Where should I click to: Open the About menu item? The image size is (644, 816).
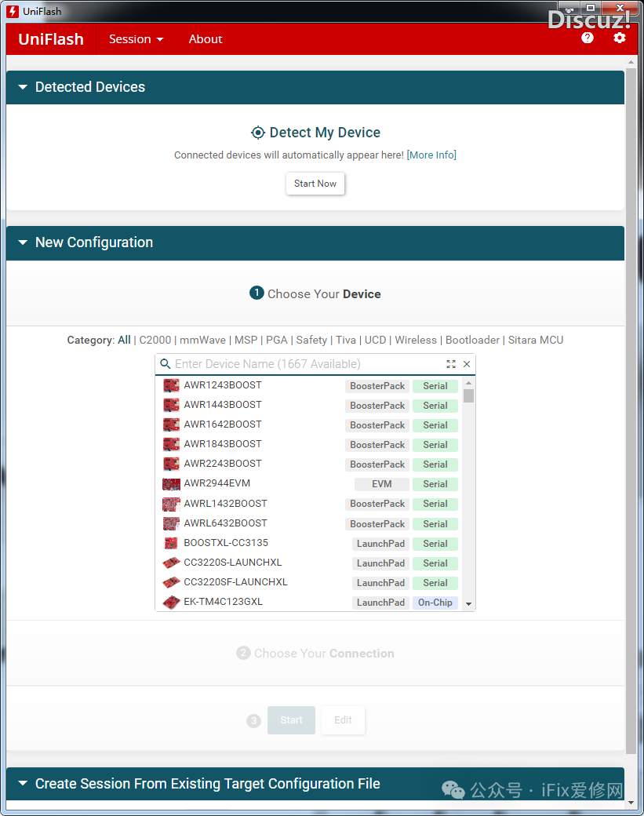tap(206, 39)
